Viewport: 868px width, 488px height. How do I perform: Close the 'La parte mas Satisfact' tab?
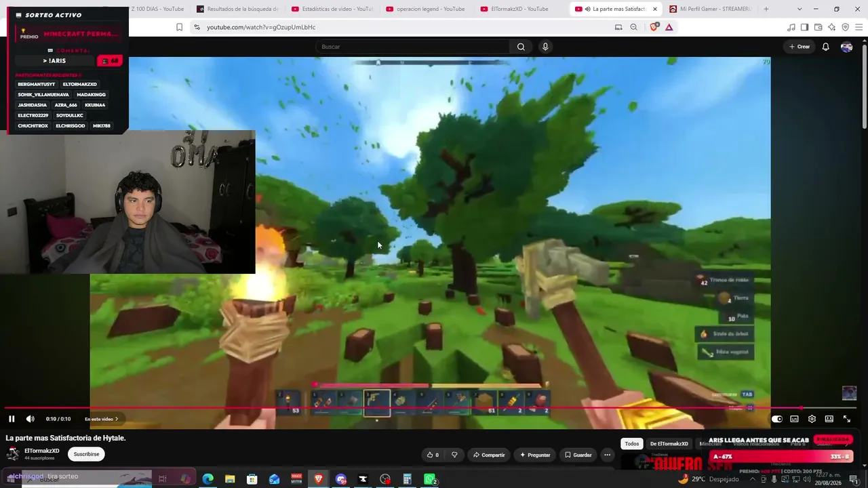click(655, 9)
